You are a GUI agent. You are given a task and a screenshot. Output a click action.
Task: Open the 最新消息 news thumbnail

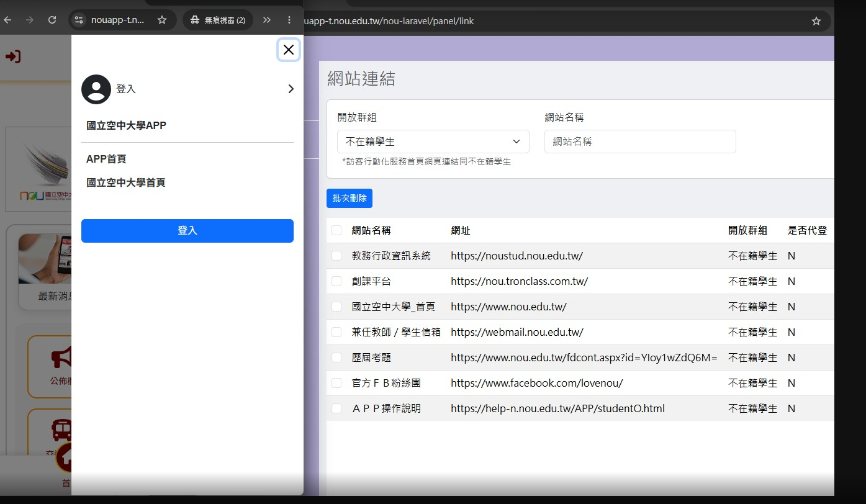[45, 259]
